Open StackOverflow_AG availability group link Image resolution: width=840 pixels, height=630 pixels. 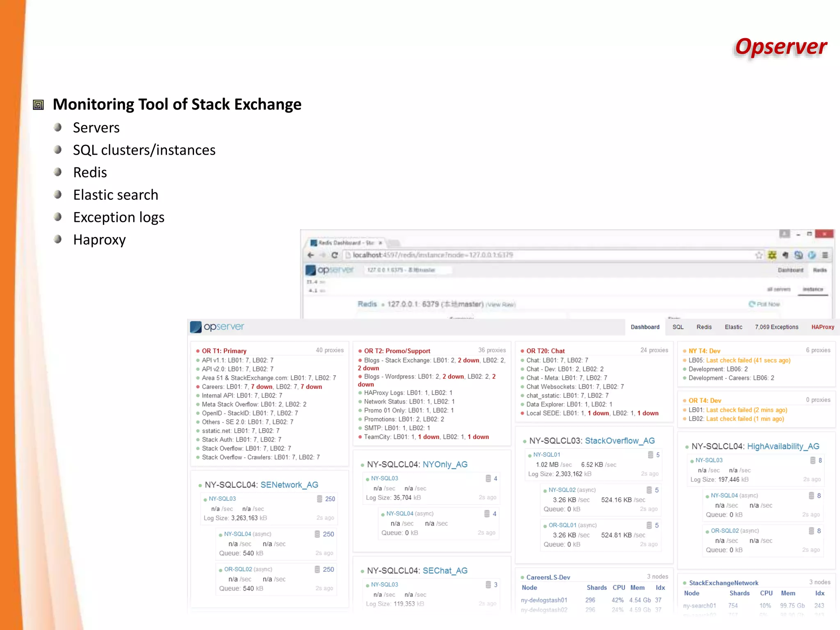pos(620,441)
